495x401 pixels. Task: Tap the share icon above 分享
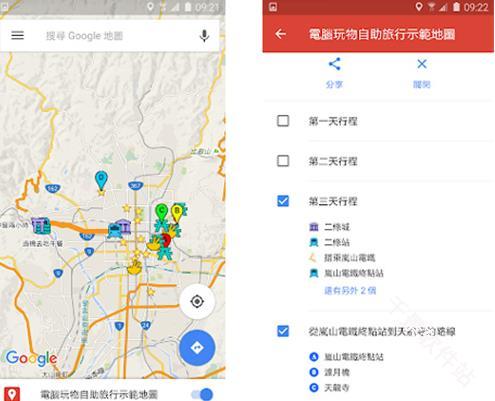[334, 64]
